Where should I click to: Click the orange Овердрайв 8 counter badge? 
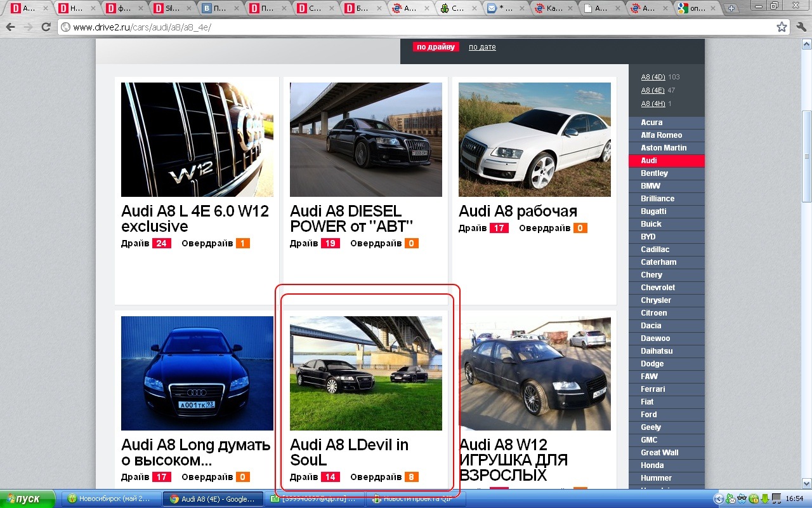(412, 477)
